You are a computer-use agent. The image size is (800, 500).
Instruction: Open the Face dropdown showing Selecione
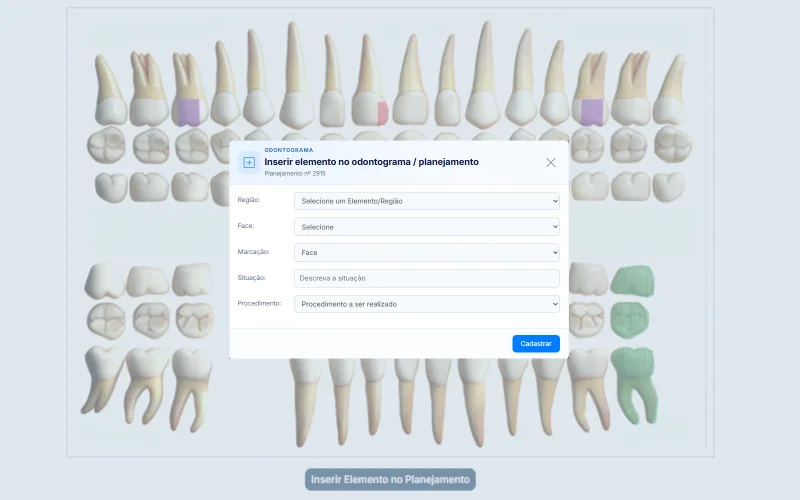click(427, 227)
